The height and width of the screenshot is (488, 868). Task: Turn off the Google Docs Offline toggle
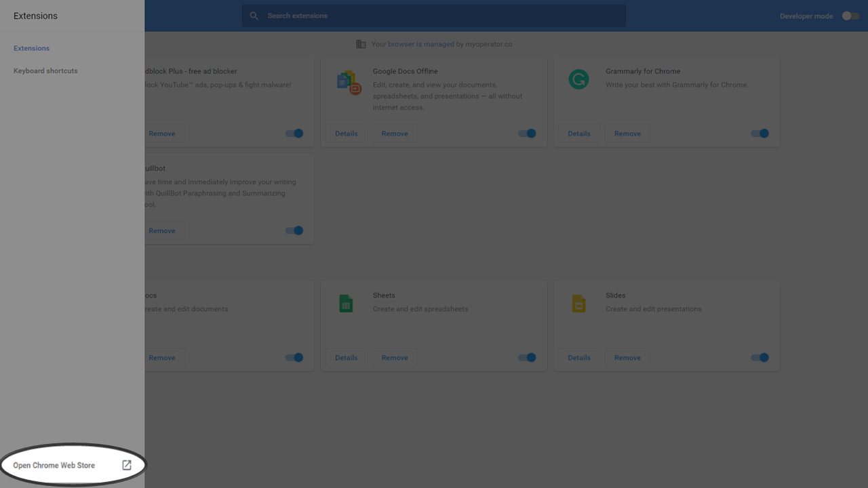tap(527, 134)
